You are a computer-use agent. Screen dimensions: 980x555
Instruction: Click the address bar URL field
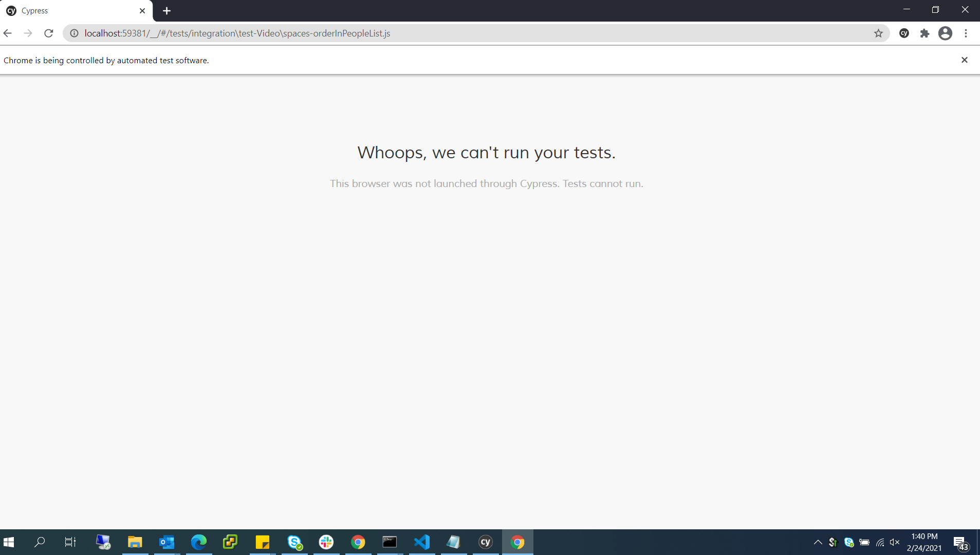(475, 33)
